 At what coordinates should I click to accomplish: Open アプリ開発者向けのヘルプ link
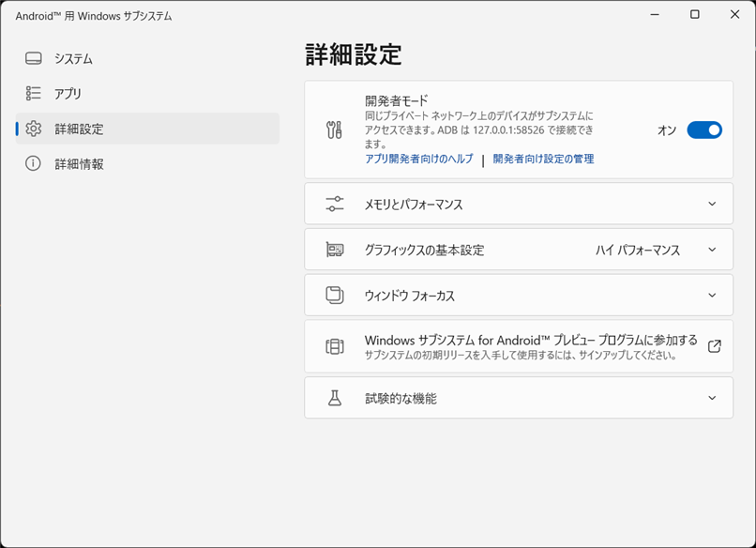pyautogui.click(x=419, y=159)
